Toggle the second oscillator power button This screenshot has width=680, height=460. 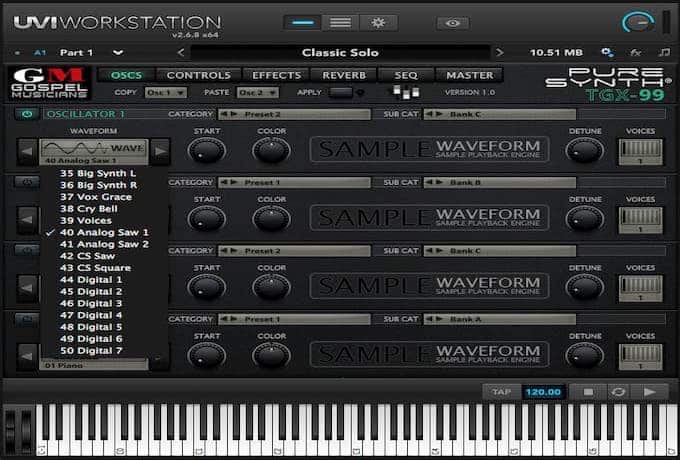point(27,182)
